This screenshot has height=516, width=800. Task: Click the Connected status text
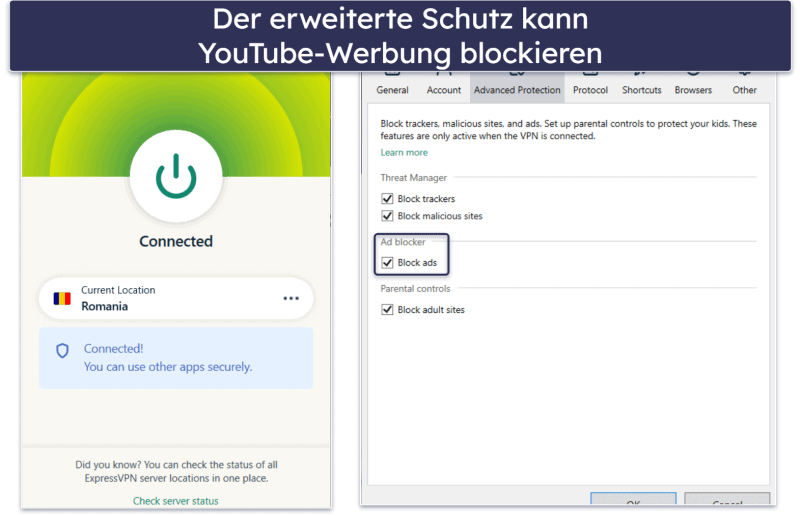pyautogui.click(x=176, y=241)
